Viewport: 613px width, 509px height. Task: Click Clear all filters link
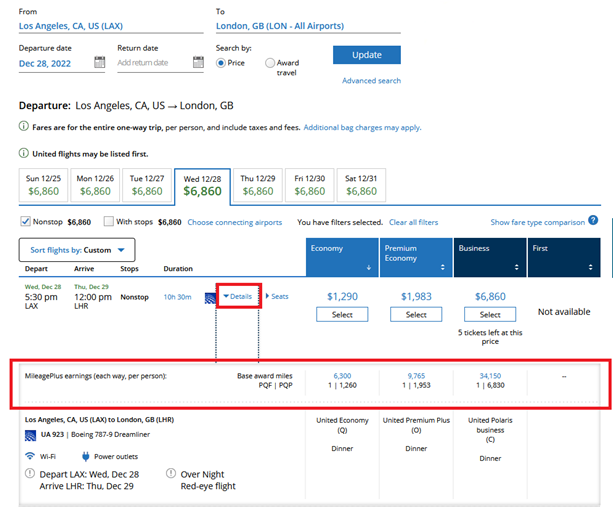coord(413,222)
